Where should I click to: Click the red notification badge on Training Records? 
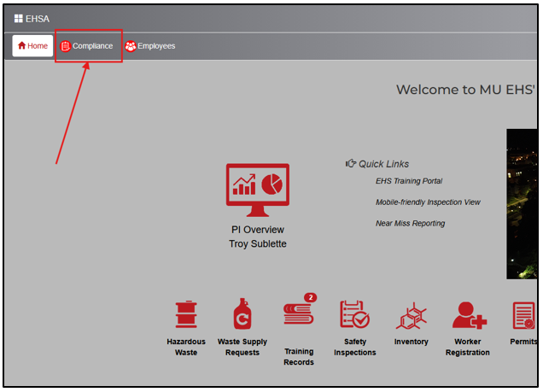click(311, 297)
